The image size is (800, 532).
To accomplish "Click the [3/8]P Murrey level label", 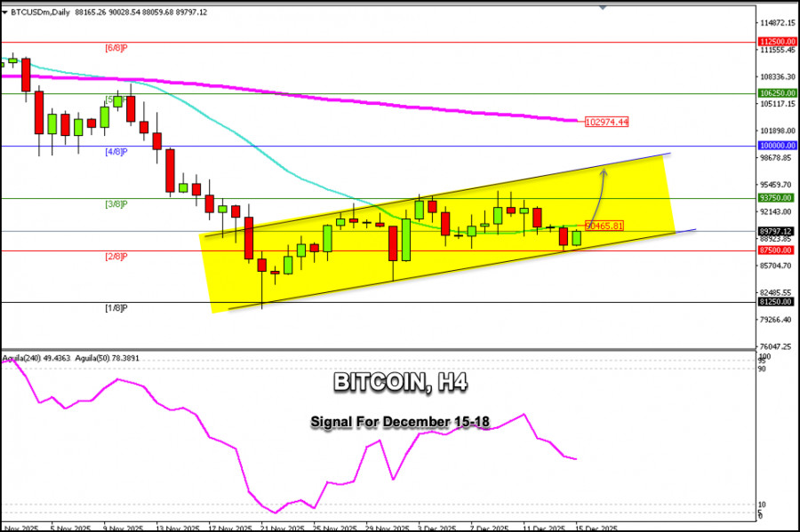I will point(116,204).
